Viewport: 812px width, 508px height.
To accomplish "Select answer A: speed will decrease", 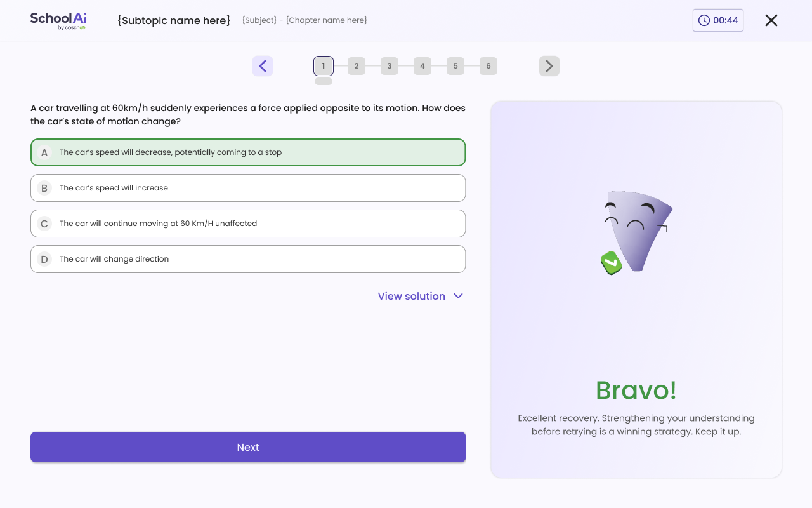I will [248, 152].
